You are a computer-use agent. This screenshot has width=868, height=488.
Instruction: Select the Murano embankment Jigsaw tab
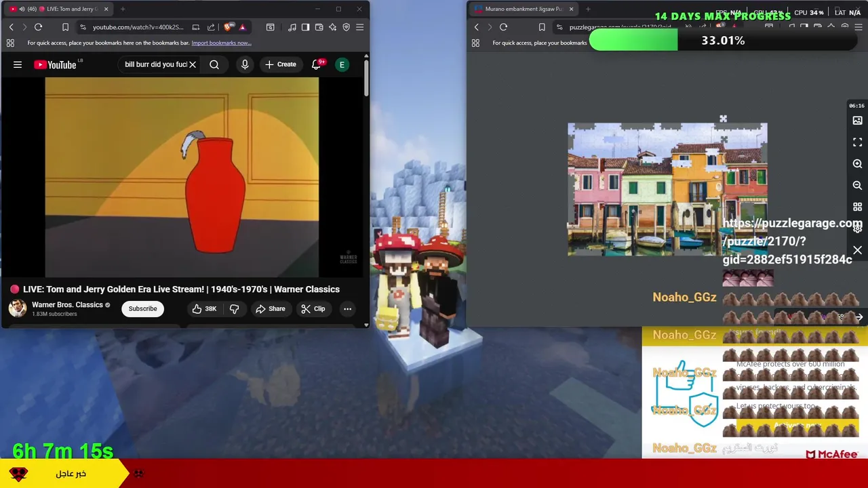tap(524, 9)
